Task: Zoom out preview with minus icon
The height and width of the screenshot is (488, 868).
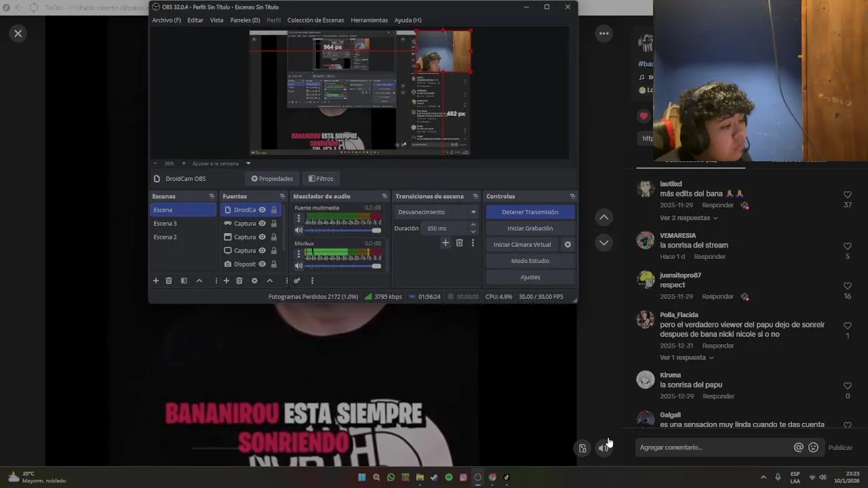Action: (x=155, y=163)
